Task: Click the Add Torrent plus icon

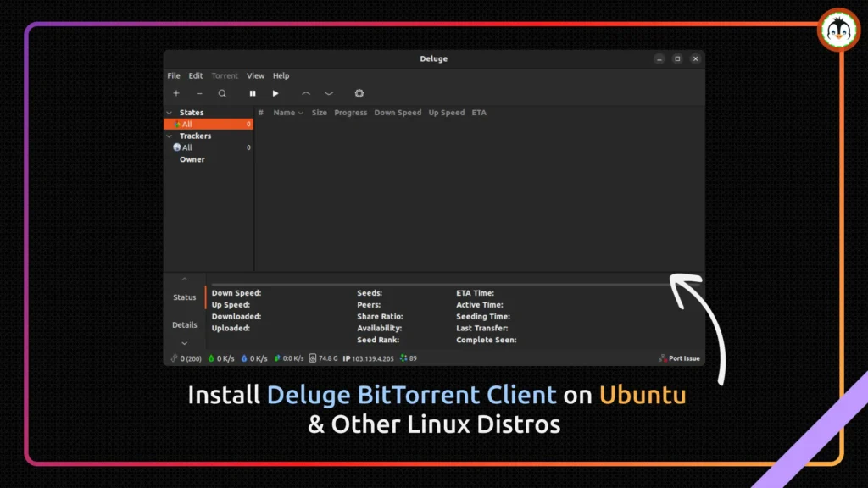Action: (175, 93)
